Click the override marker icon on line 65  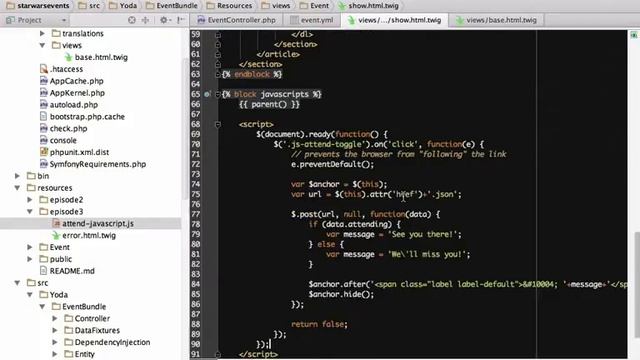point(207,94)
